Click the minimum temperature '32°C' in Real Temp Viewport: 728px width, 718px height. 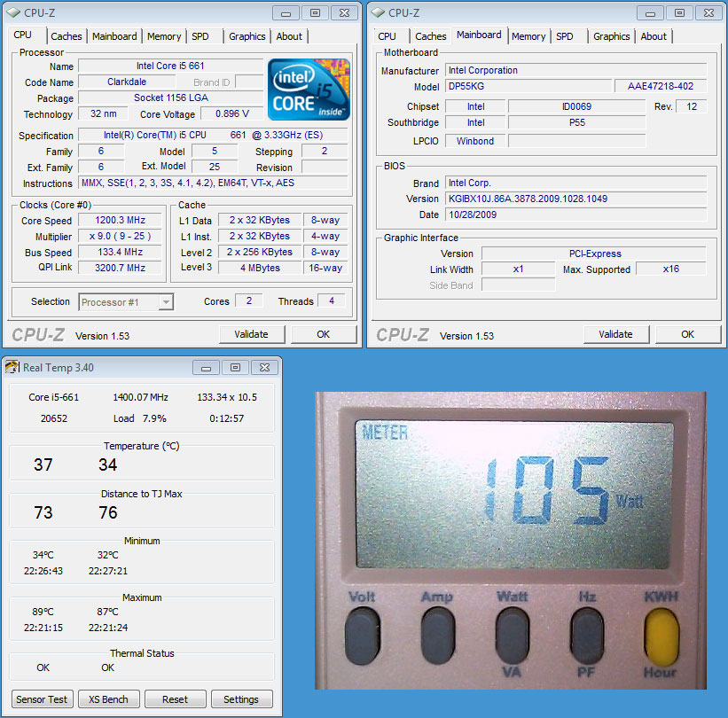click(107, 555)
